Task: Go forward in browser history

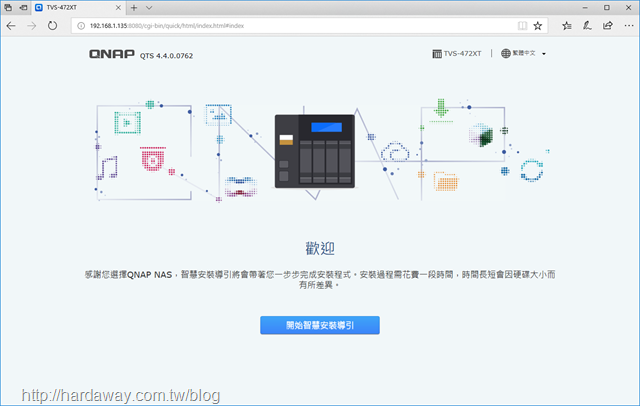Action: click(31, 26)
